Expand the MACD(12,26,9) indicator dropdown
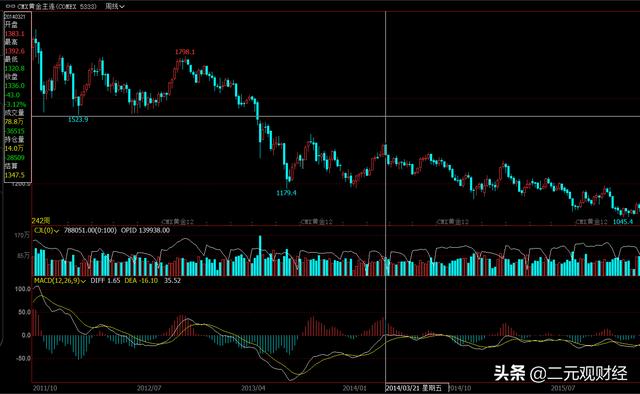 tap(60, 281)
